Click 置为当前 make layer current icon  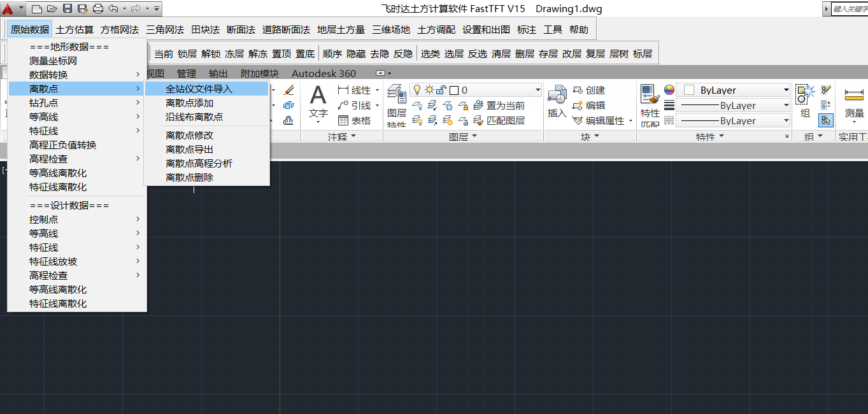499,106
